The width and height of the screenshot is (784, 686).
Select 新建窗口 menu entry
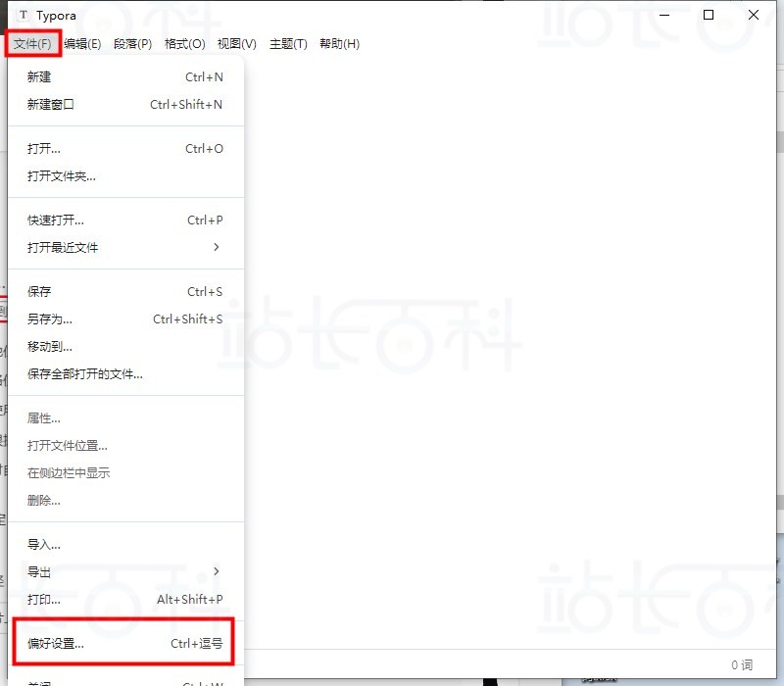(x=125, y=105)
